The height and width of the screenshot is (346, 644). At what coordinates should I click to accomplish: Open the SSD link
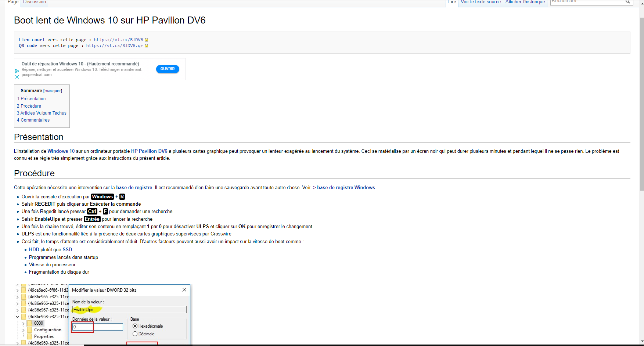click(67, 249)
